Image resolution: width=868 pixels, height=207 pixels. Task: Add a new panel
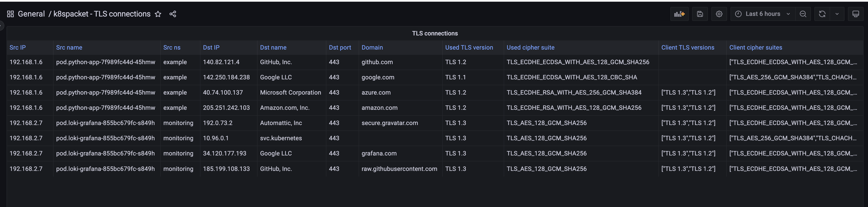pyautogui.click(x=679, y=14)
